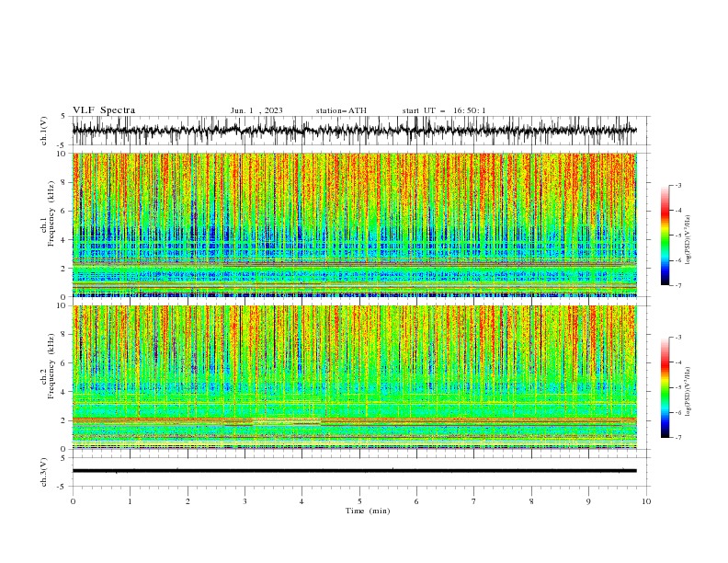
Task: Click the "4" tick label on the Time axis
Action: [301, 501]
